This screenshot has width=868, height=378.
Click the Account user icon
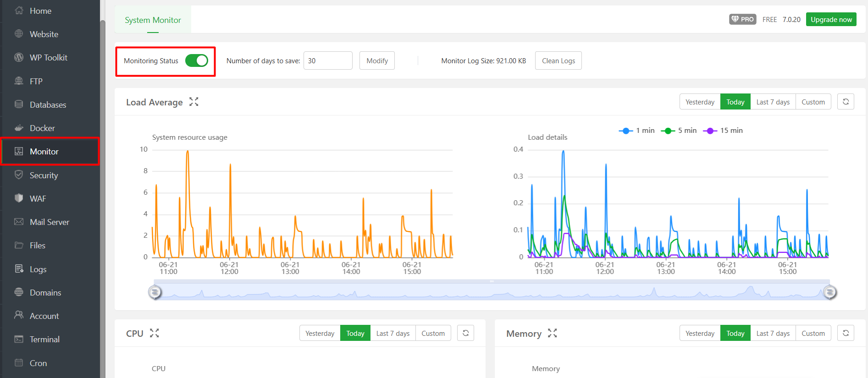point(19,316)
